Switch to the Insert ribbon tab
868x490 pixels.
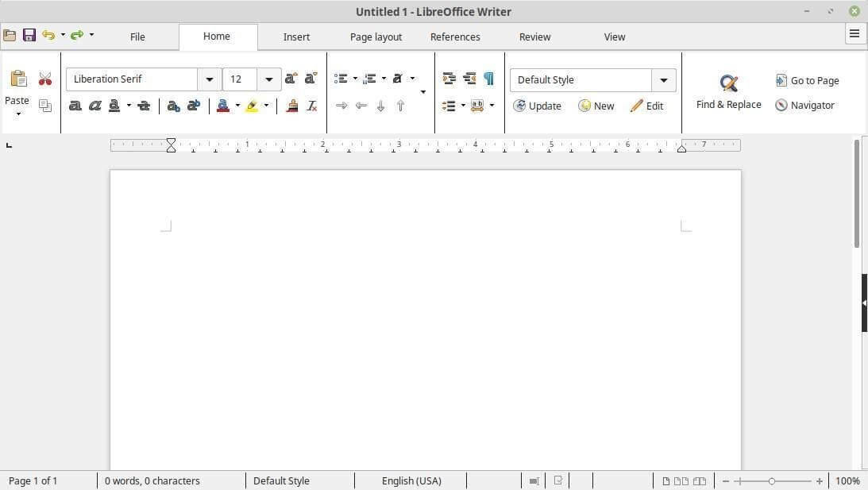coord(296,37)
